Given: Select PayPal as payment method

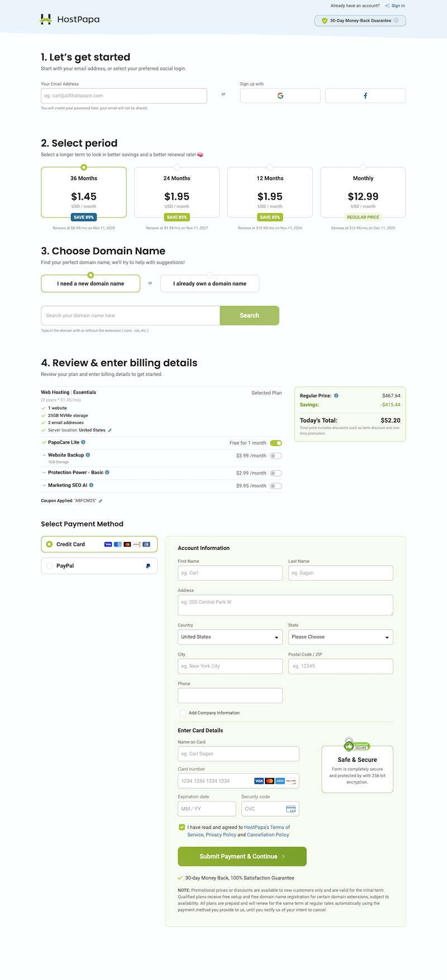Looking at the screenshot, I should click(x=99, y=566).
